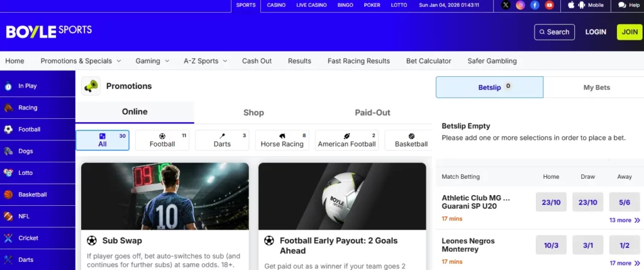
Task: Expand the A-Z Sports dropdown
Action: click(x=205, y=61)
